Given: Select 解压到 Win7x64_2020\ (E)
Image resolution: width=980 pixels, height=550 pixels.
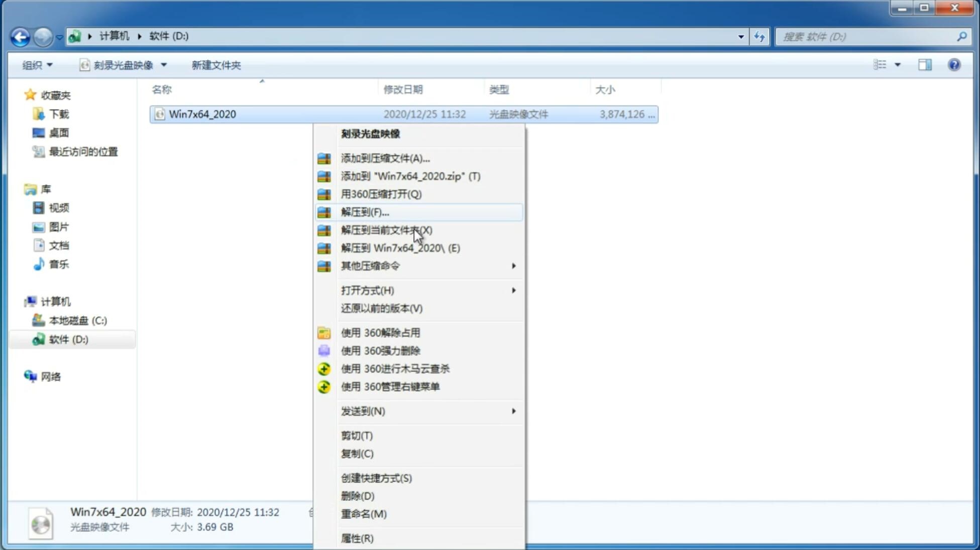Looking at the screenshot, I should point(400,247).
